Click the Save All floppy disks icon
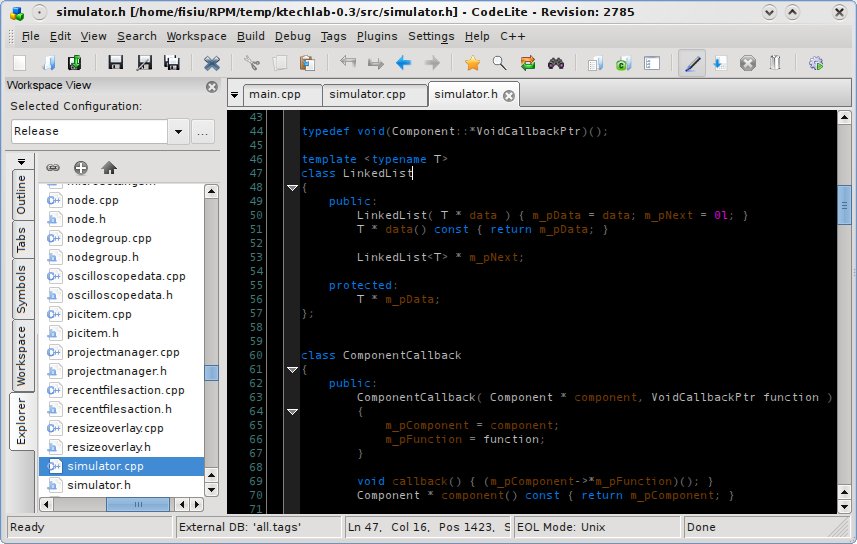 [x=172, y=63]
